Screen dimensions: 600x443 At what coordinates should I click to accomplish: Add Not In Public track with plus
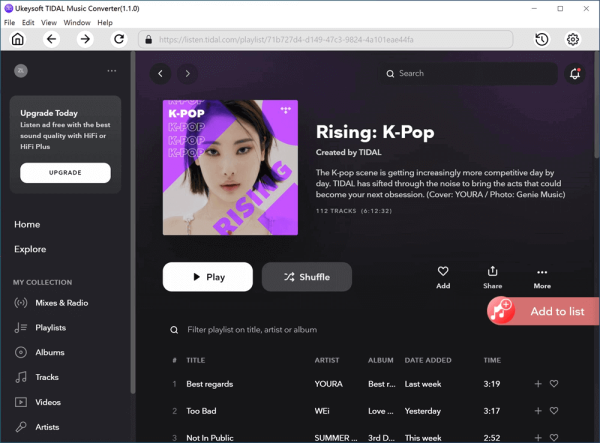tap(538, 438)
